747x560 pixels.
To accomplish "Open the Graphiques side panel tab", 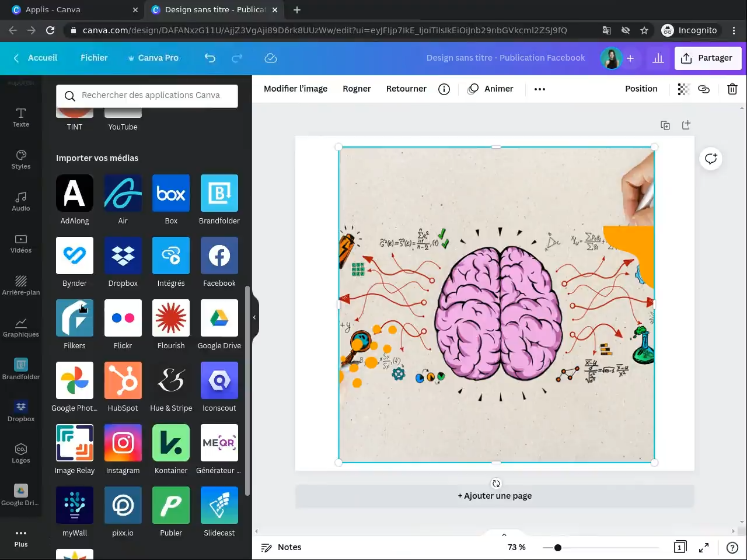I will [x=21, y=327].
